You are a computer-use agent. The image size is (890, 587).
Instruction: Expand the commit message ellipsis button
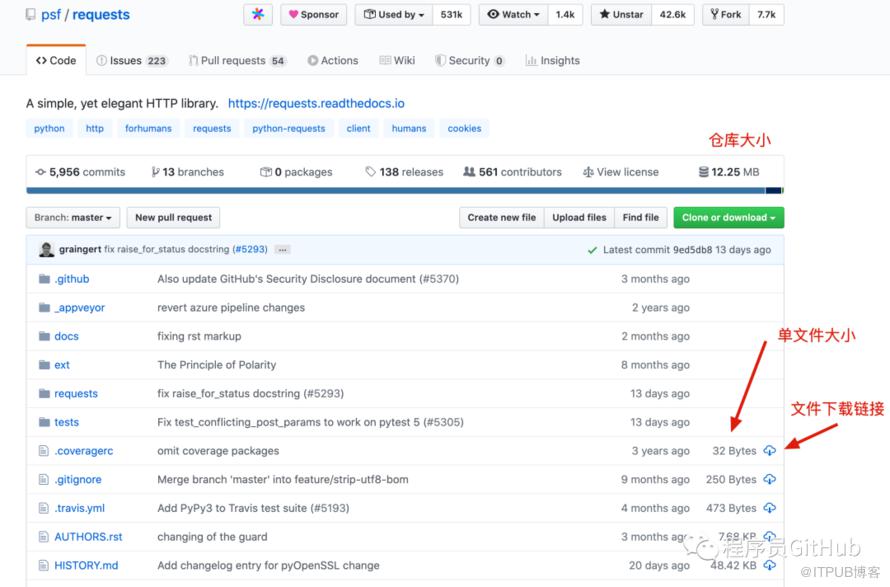(x=282, y=249)
